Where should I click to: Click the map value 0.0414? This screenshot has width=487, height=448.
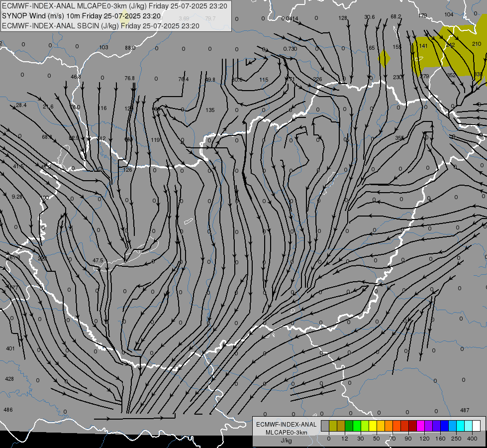click(x=290, y=18)
